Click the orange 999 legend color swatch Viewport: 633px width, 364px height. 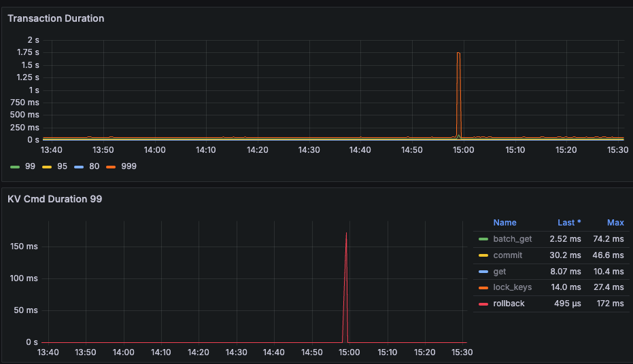111,167
